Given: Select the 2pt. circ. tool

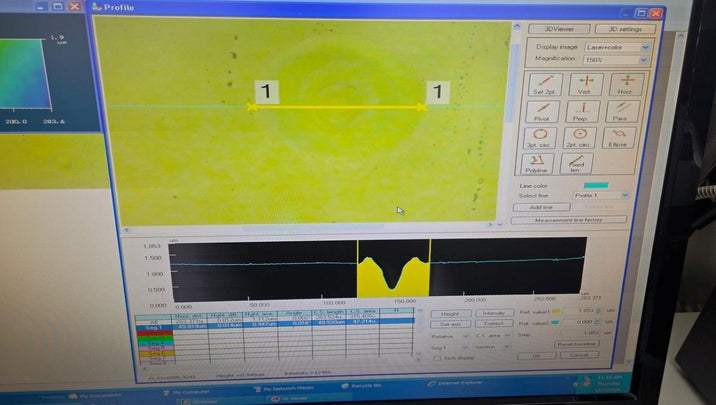Looking at the screenshot, I should tap(579, 137).
